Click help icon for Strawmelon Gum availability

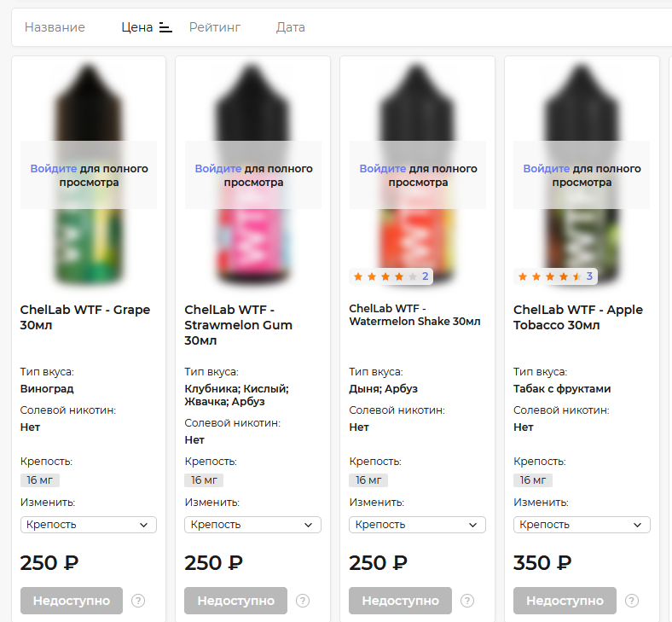tap(303, 601)
